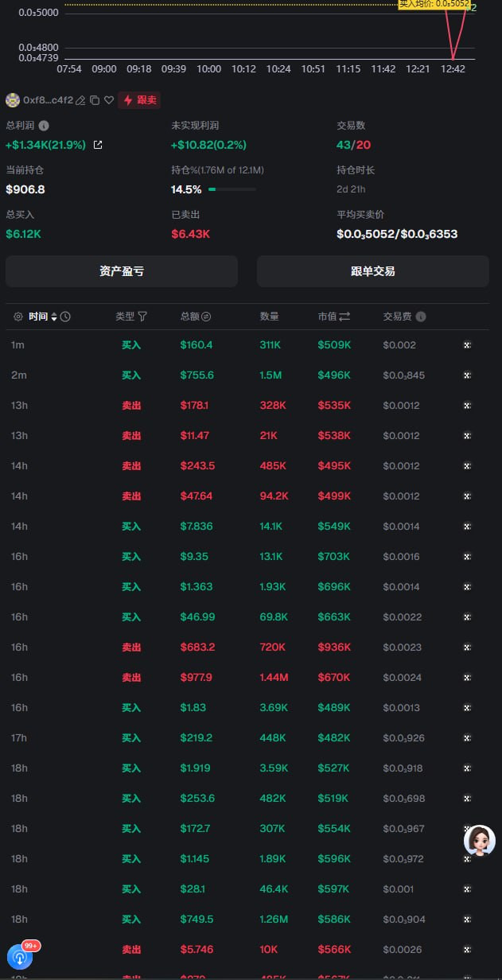Click the 跟卖 lightning button
The image size is (502, 980).
click(139, 100)
